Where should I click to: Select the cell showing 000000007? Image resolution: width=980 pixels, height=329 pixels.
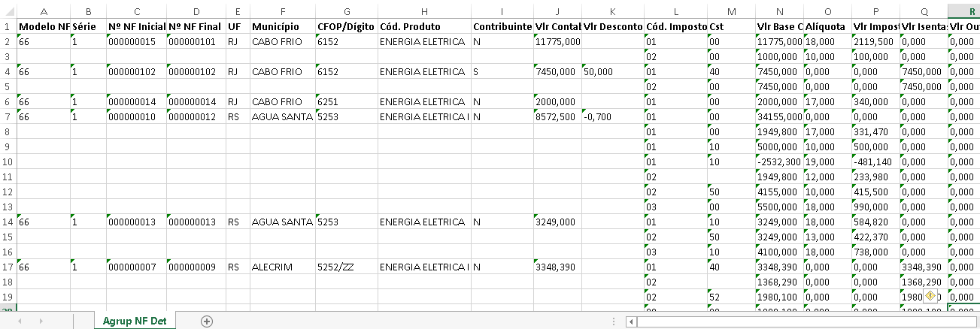(x=136, y=267)
